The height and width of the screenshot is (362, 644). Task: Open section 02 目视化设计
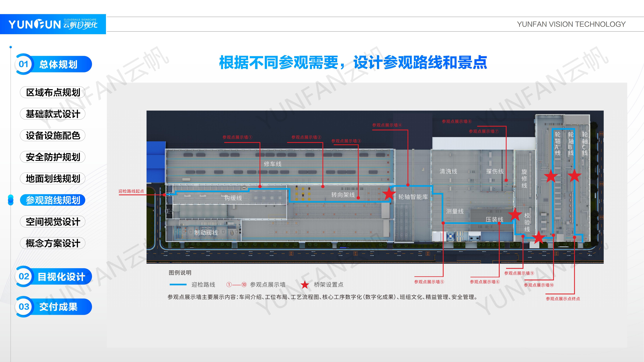[54, 277]
